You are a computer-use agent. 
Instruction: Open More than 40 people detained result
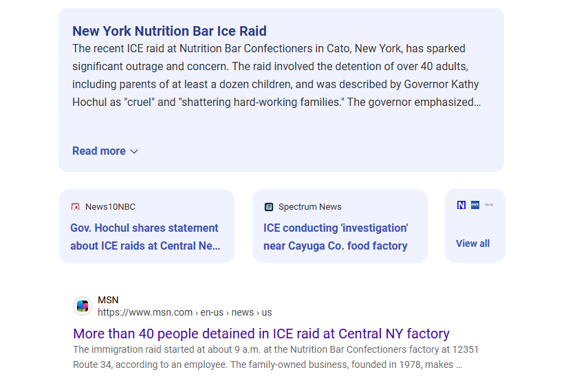click(x=261, y=334)
